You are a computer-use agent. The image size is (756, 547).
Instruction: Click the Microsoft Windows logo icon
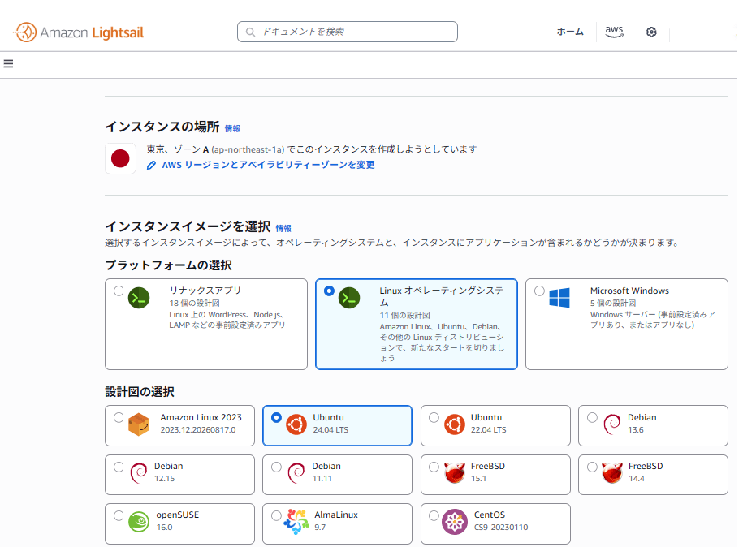pos(559,298)
